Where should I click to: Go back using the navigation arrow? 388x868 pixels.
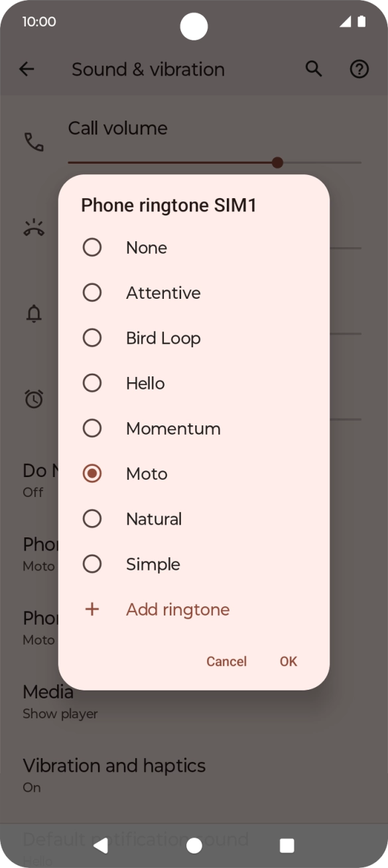pyautogui.click(x=27, y=69)
